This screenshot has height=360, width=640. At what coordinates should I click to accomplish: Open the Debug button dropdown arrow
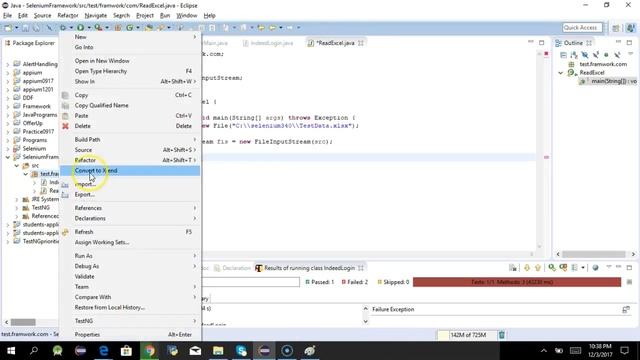[71, 28]
